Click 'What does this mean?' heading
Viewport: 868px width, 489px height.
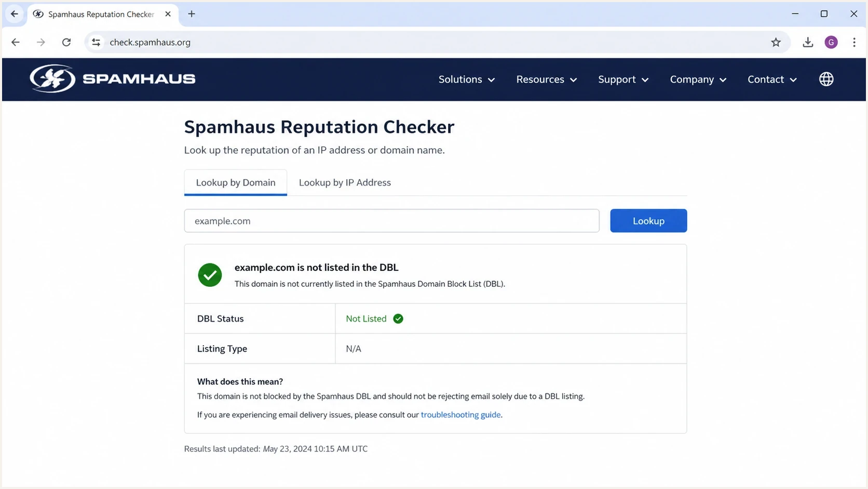point(240,381)
